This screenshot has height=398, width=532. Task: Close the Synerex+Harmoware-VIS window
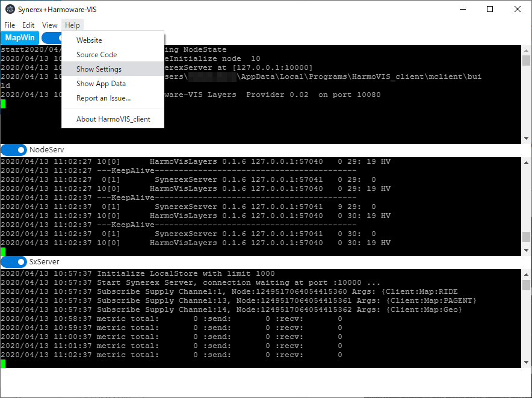(518, 9)
